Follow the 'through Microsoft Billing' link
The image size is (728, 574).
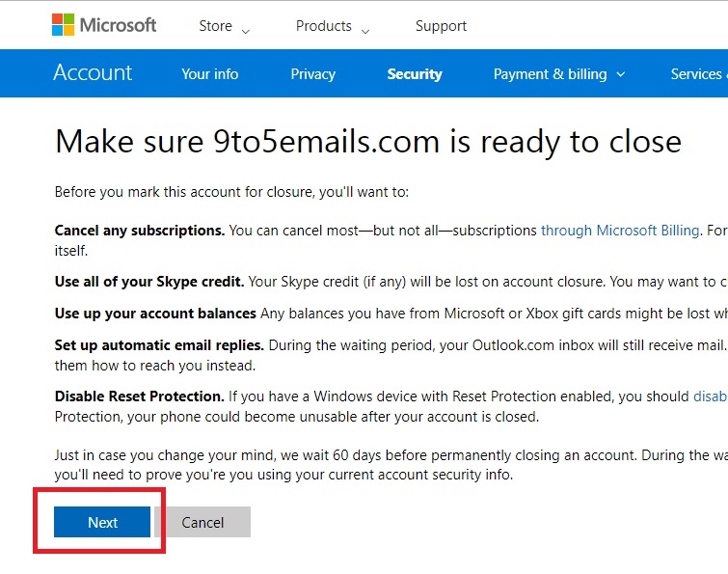click(620, 231)
